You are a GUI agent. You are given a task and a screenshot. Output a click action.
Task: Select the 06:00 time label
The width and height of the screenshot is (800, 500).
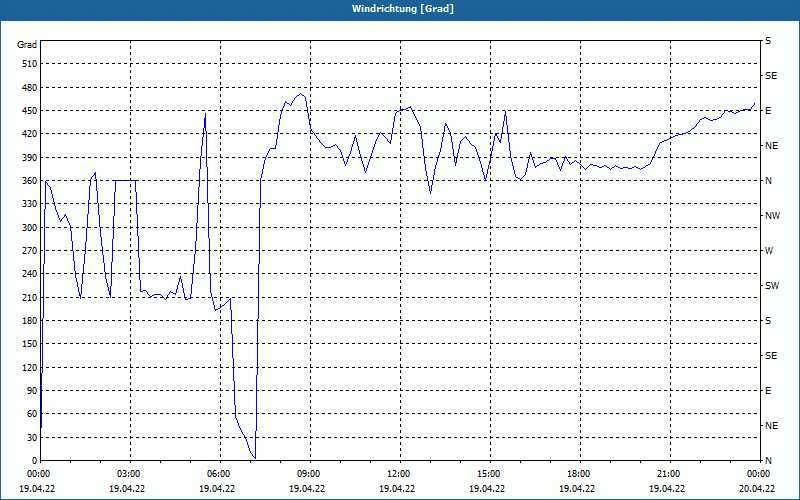tap(220, 473)
